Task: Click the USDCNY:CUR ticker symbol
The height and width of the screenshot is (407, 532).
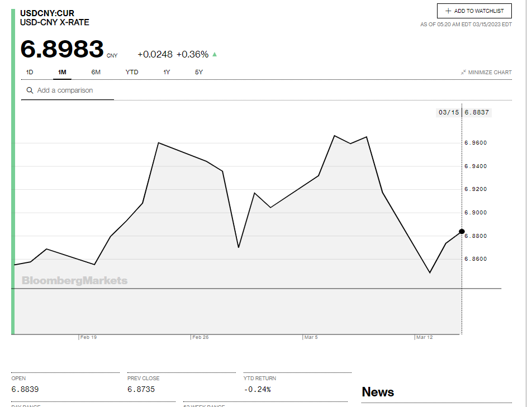Action: [x=47, y=13]
